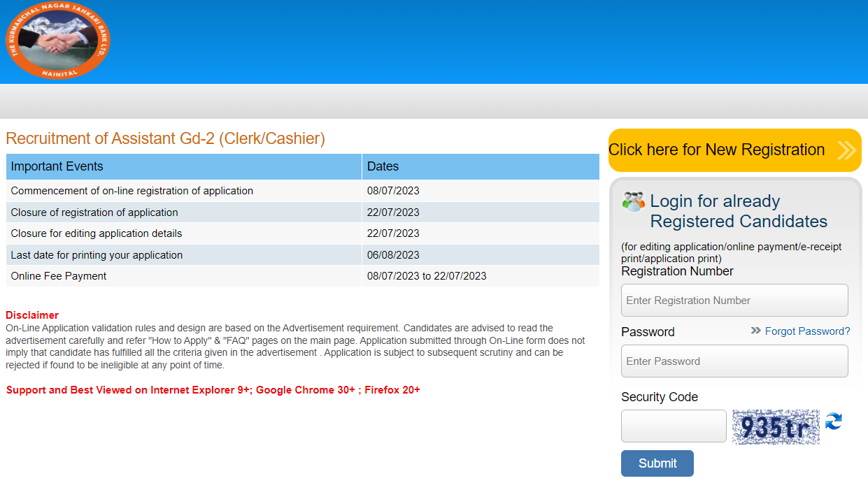This screenshot has width=868, height=483.
Task: Focus the Security Code text box
Action: 674,426
